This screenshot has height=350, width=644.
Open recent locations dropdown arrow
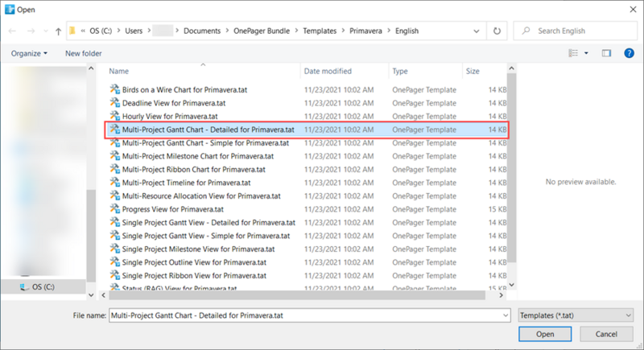[46, 31]
